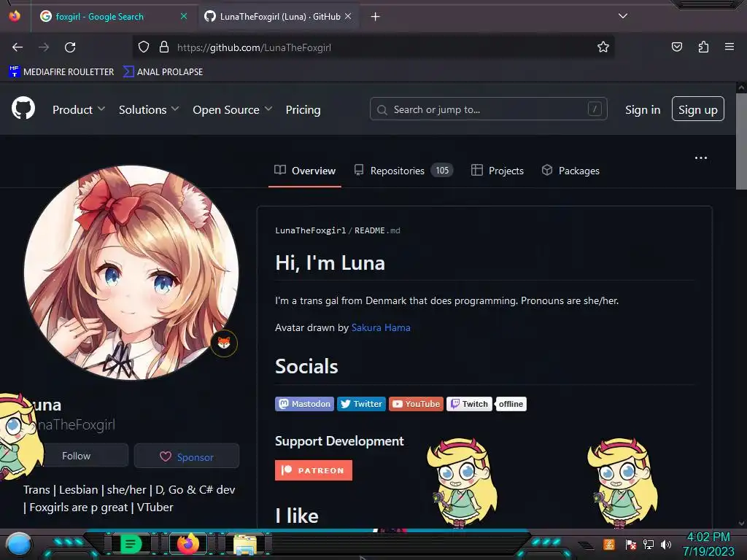The height and width of the screenshot is (560, 747).
Task: View Luna's profile avatar image
Action: click(131, 273)
